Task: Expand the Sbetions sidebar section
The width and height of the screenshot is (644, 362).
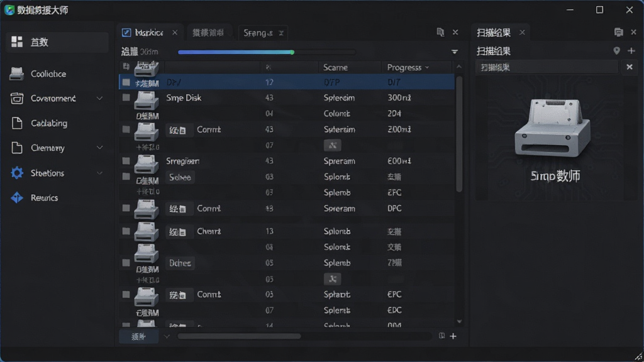Action: (99, 173)
